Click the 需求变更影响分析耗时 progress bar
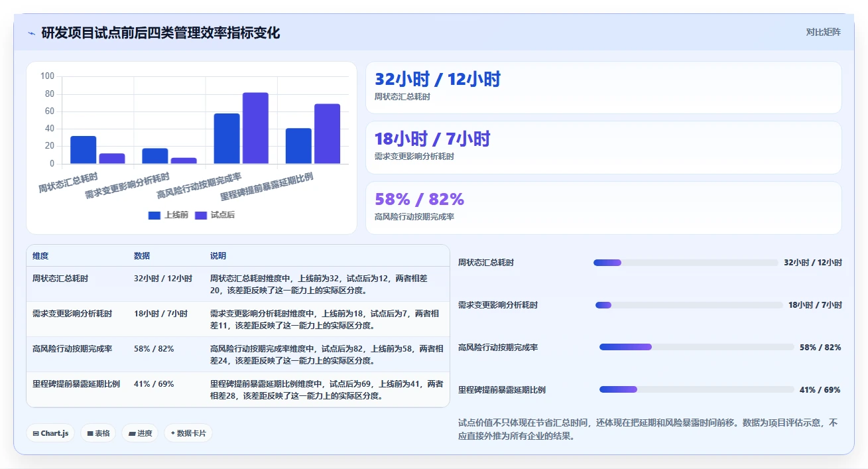This screenshot has width=868, height=469. point(689,305)
